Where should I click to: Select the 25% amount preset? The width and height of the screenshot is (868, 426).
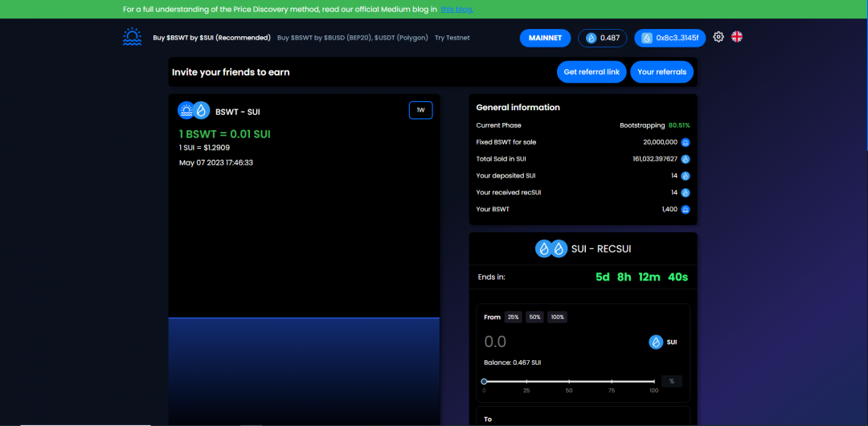[x=513, y=317]
